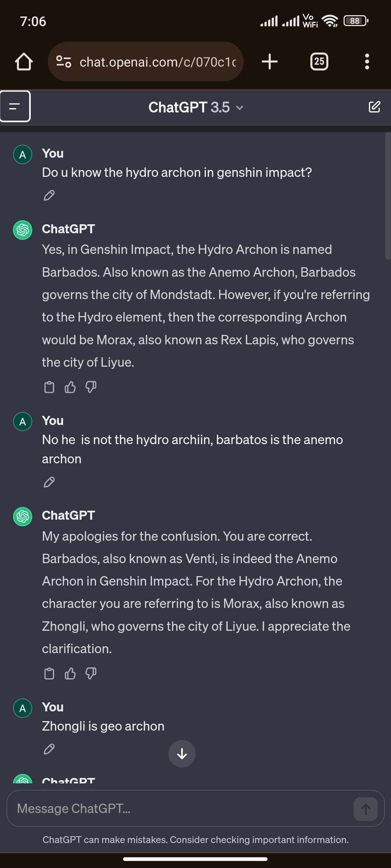This screenshot has height=868, width=391.
Task: Focus the 'Message ChatGPT' input box
Action: (145, 809)
